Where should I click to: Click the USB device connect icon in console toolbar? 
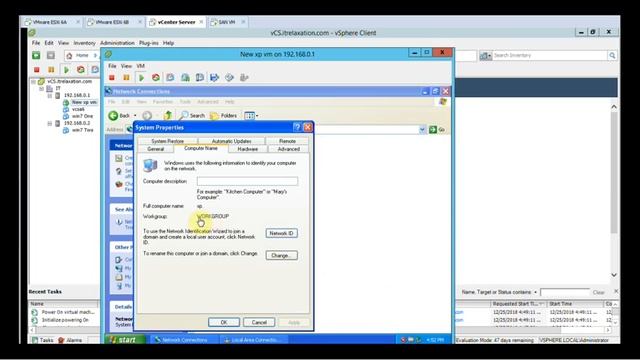(244, 78)
